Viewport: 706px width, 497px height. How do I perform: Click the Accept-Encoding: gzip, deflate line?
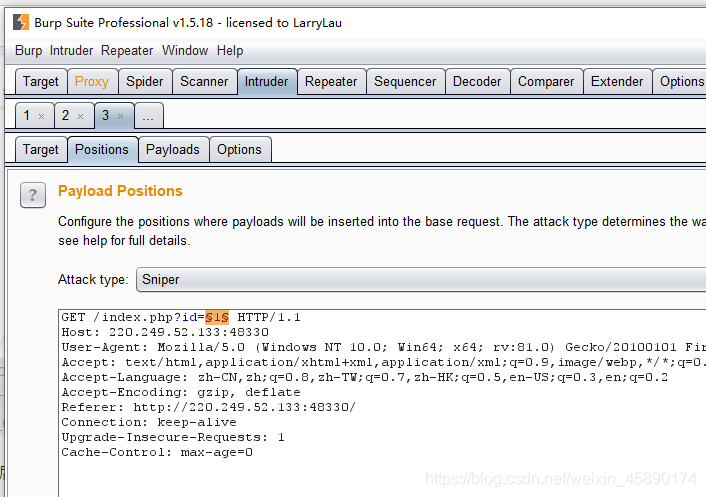pyautogui.click(x=181, y=392)
